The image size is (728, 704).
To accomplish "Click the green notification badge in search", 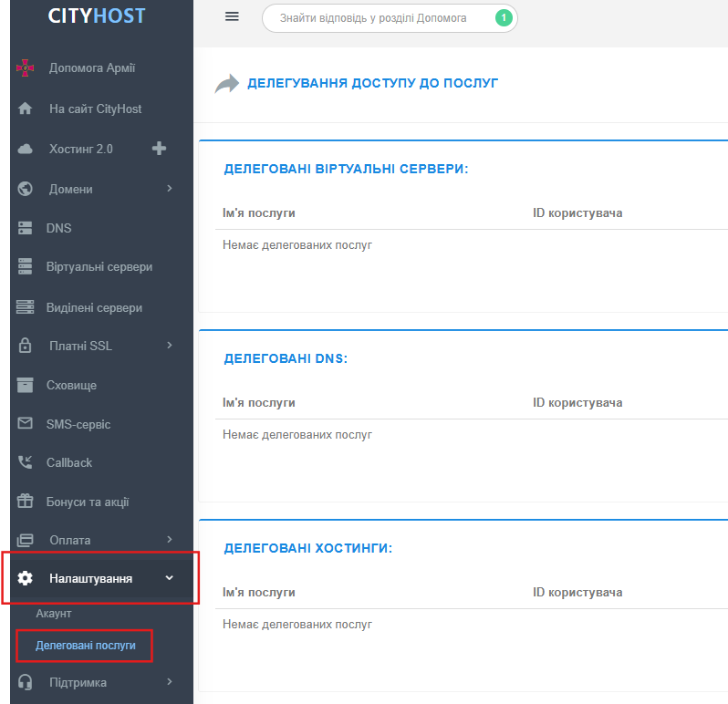I will [503, 18].
